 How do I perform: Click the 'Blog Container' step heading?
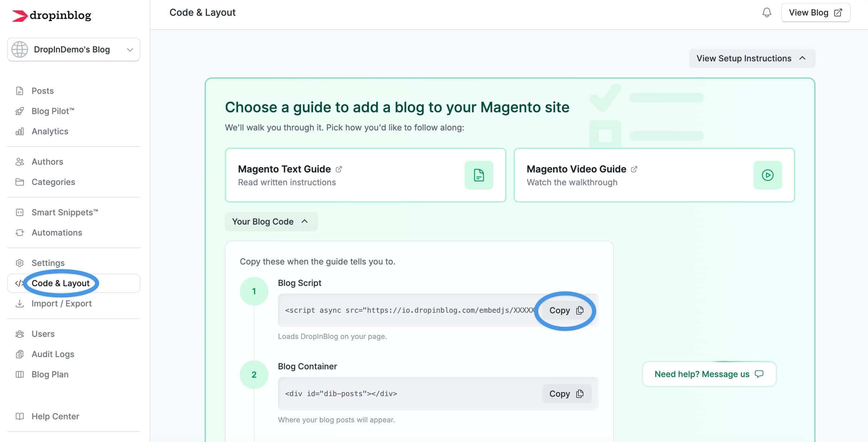pyautogui.click(x=307, y=366)
